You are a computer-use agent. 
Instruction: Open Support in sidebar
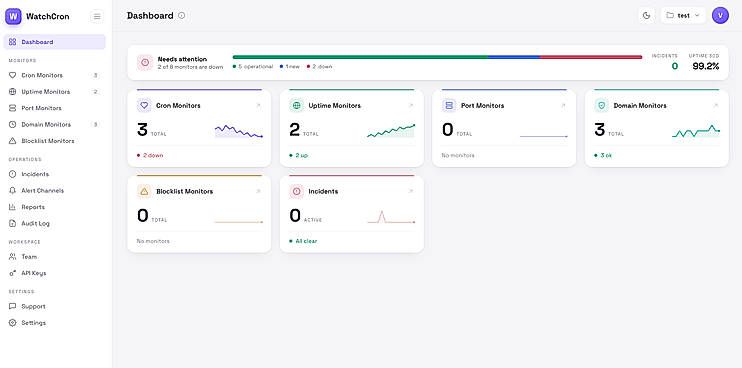[x=54, y=306]
